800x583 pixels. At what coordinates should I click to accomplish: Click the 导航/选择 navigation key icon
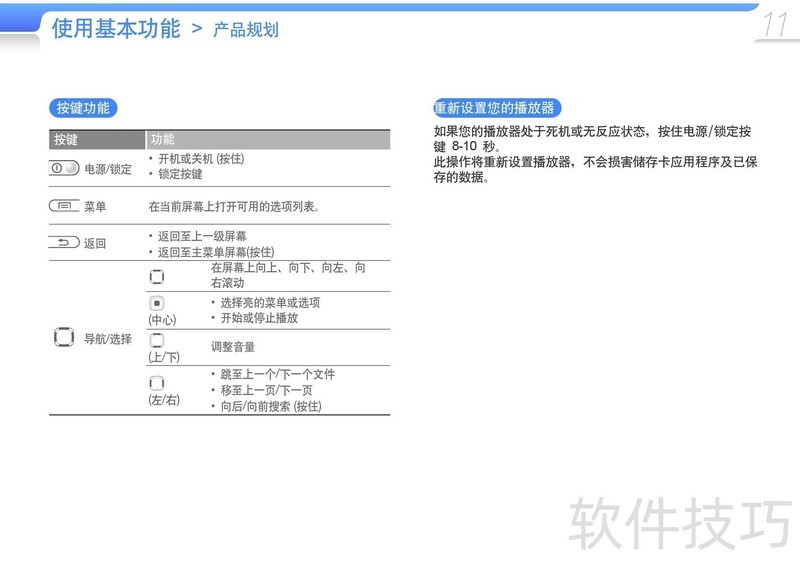pyautogui.click(x=63, y=338)
